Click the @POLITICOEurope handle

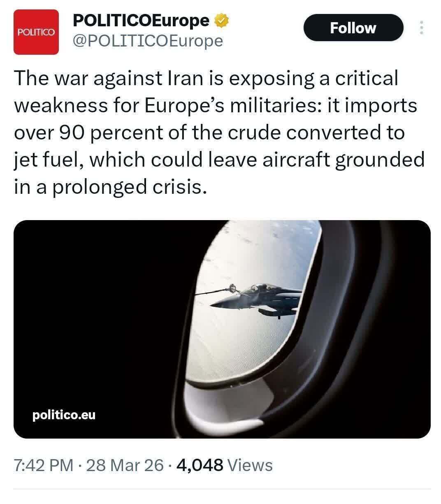tap(147, 40)
